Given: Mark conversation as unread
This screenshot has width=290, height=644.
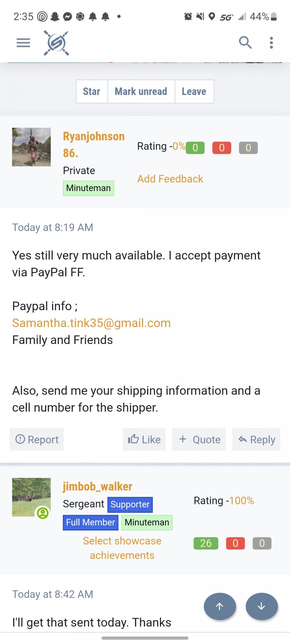Looking at the screenshot, I should coord(141,92).
